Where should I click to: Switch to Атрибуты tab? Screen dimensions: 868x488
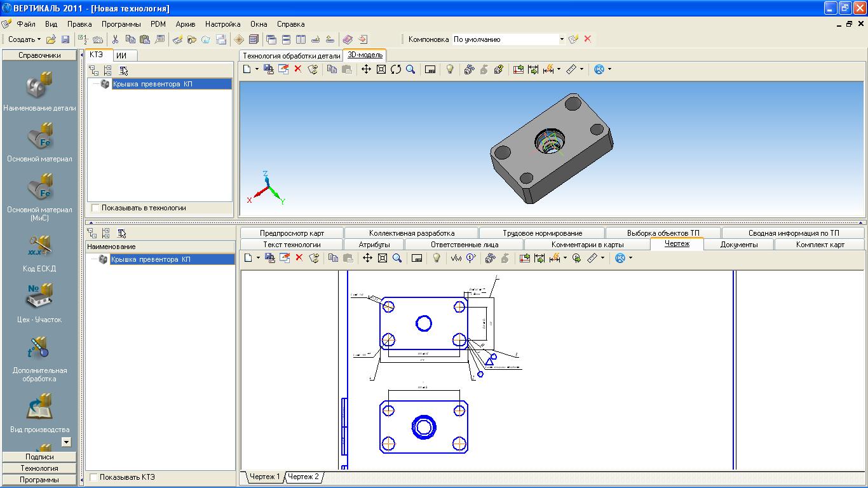click(374, 244)
